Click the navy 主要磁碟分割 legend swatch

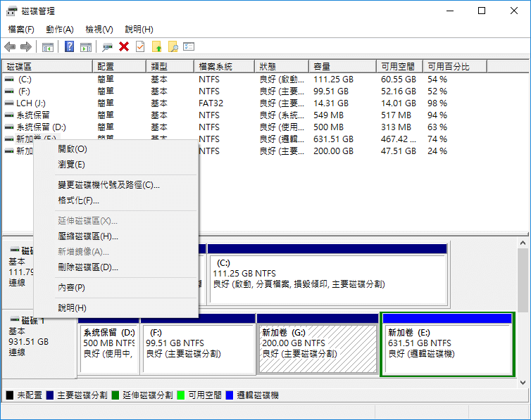[x=50, y=395]
